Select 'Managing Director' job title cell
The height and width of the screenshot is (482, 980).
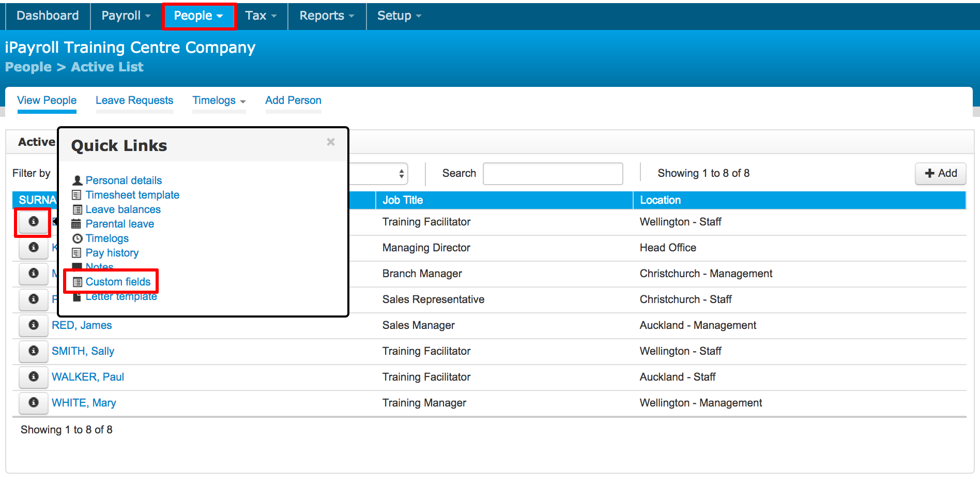click(426, 248)
